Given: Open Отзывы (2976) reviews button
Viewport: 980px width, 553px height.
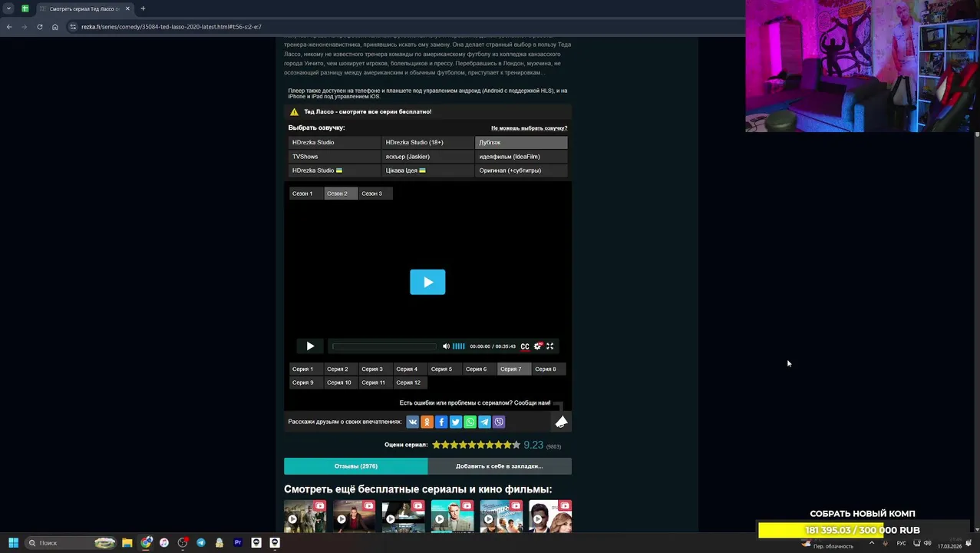Looking at the screenshot, I should 355,466.
